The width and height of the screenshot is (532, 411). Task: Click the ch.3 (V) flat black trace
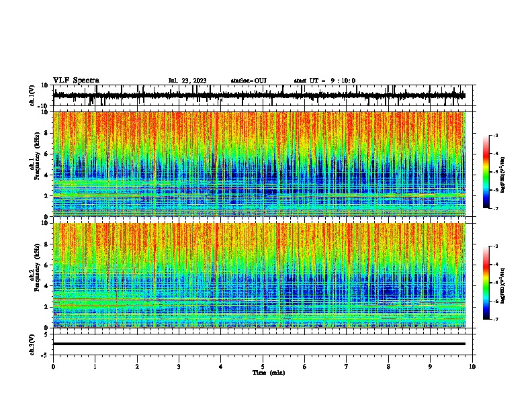pyautogui.click(x=259, y=344)
